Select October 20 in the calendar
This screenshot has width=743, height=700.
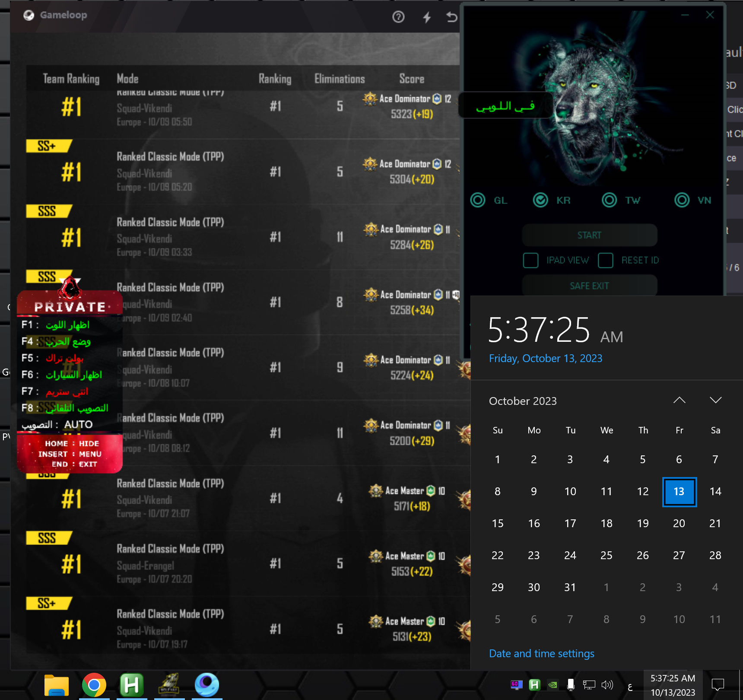coord(679,523)
